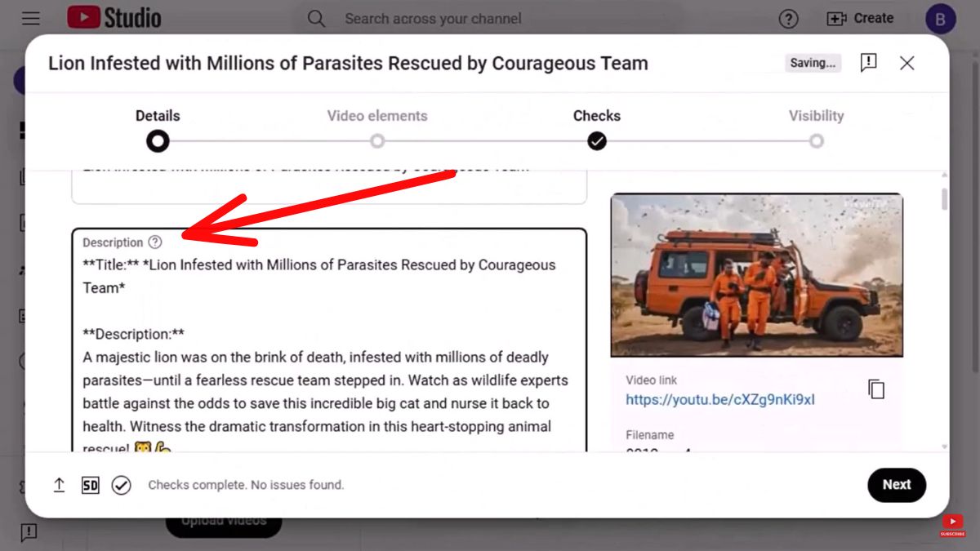Open the help question mark icon
The height and width of the screenshot is (551, 980).
click(788, 18)
